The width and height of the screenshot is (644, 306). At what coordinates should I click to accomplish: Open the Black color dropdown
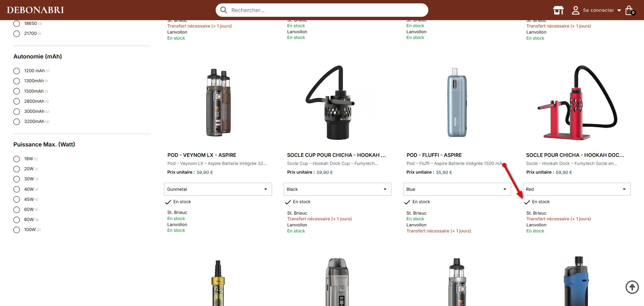coord(337,189)
